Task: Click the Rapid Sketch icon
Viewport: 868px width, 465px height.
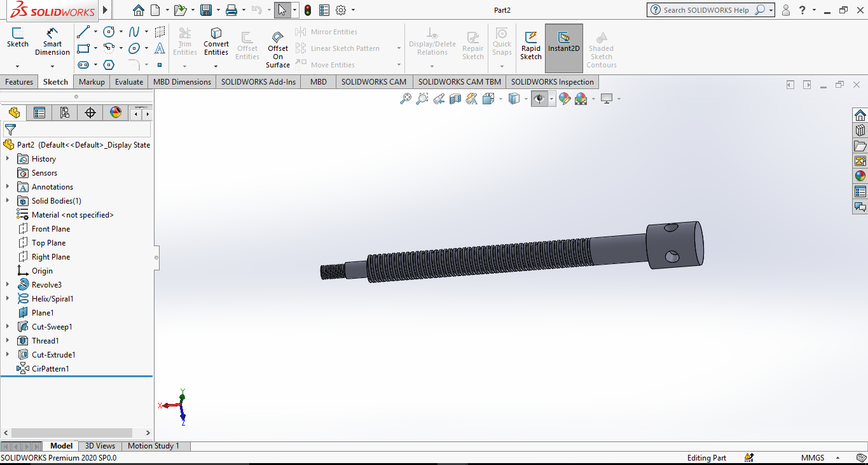Action: click(530, 44)
